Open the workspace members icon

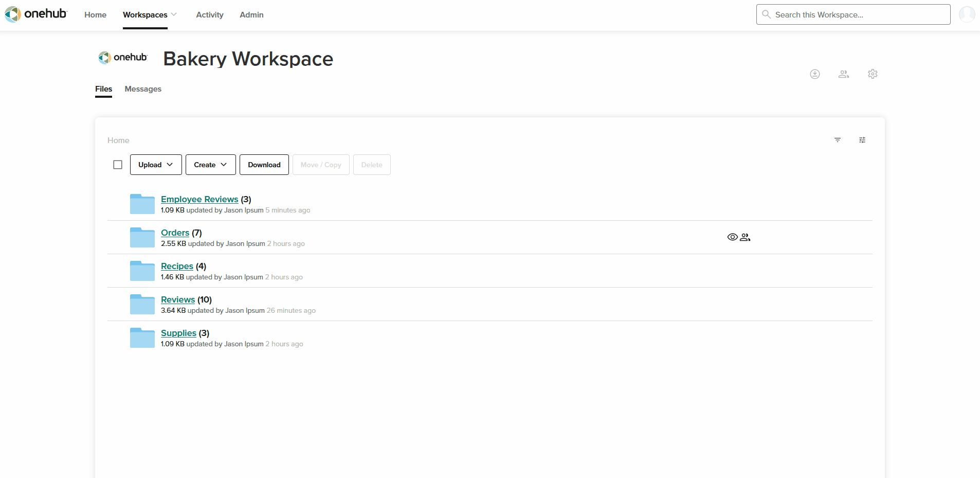point(844,74)
